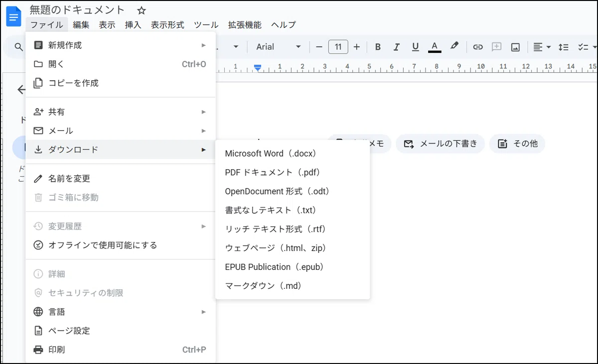Expand the 共有 submenu
The height and width of the screenshot is (364, 598).
point(121,112)
